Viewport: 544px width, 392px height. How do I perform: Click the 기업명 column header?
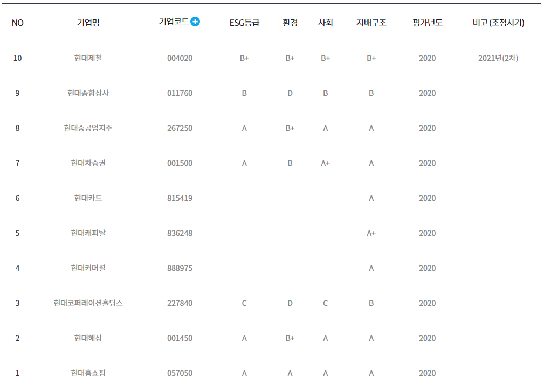[88, 23]
